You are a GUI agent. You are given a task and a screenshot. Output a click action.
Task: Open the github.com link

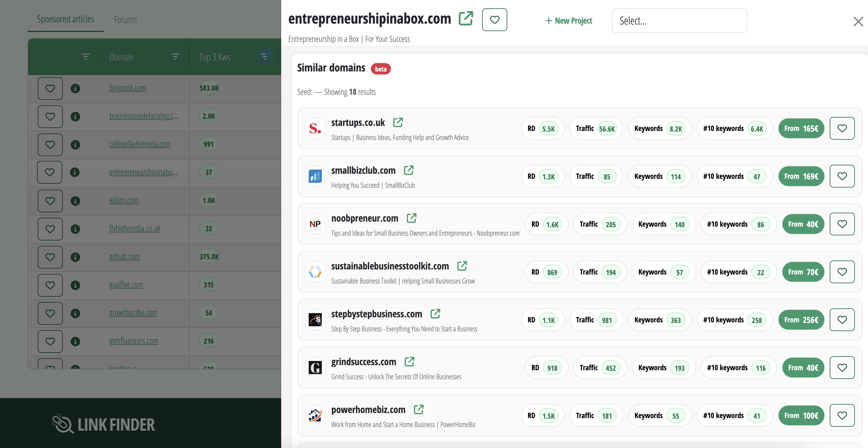[x=124, y=257]
